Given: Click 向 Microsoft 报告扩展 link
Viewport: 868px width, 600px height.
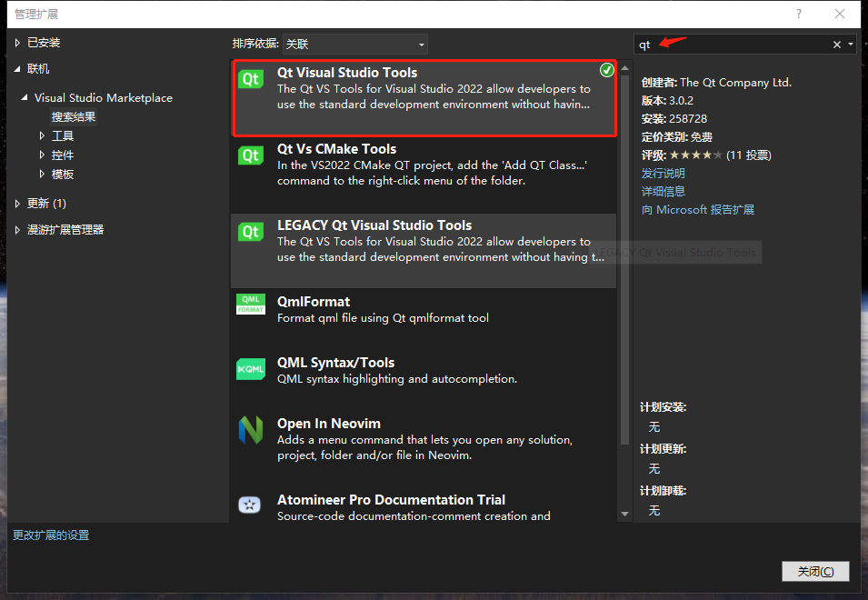Looking at the screenshot, I should coord(697,210).
